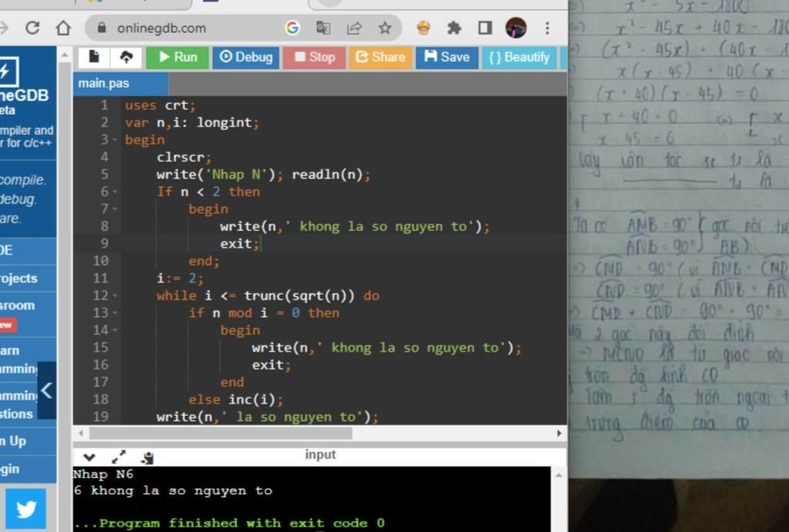Click the sidebar scroll up arrow
The image size is (789, 532).
65,55
